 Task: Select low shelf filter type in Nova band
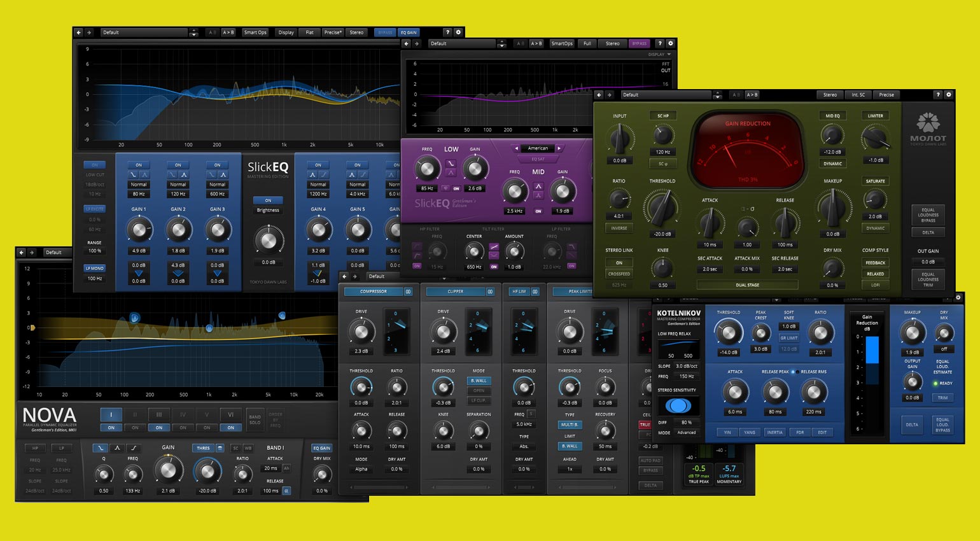pyautogui.click(x=100, y=448)
